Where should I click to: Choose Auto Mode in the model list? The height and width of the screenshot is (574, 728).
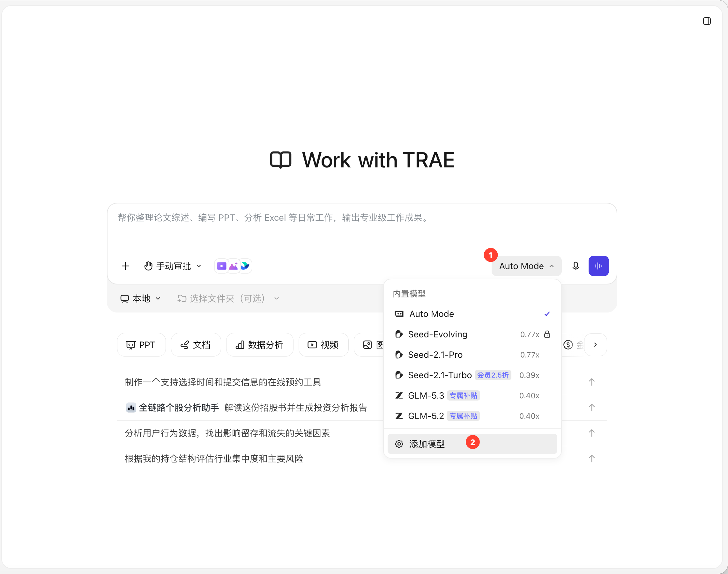point(472,314)
